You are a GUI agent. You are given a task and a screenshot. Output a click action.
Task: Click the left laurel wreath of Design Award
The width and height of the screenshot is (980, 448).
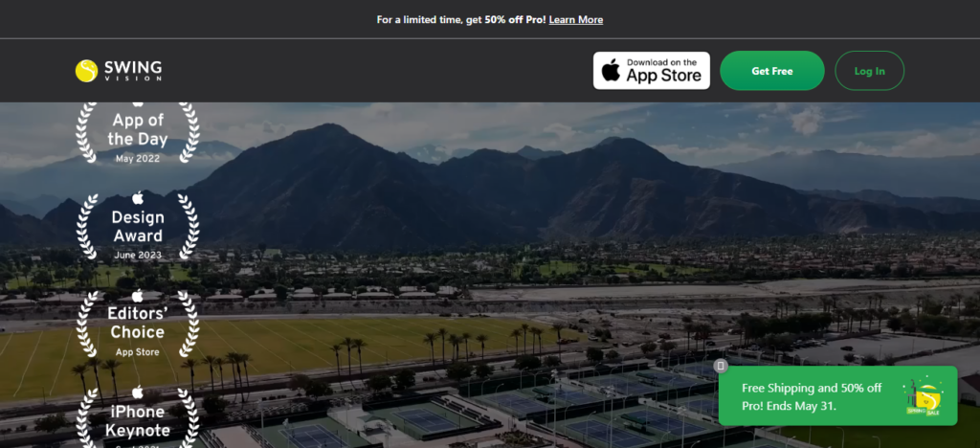click(87, 226)
